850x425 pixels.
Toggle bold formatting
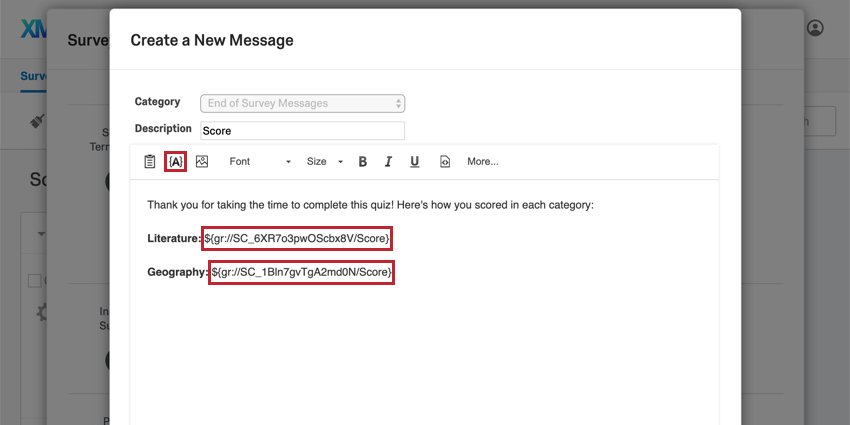point(363,162)
